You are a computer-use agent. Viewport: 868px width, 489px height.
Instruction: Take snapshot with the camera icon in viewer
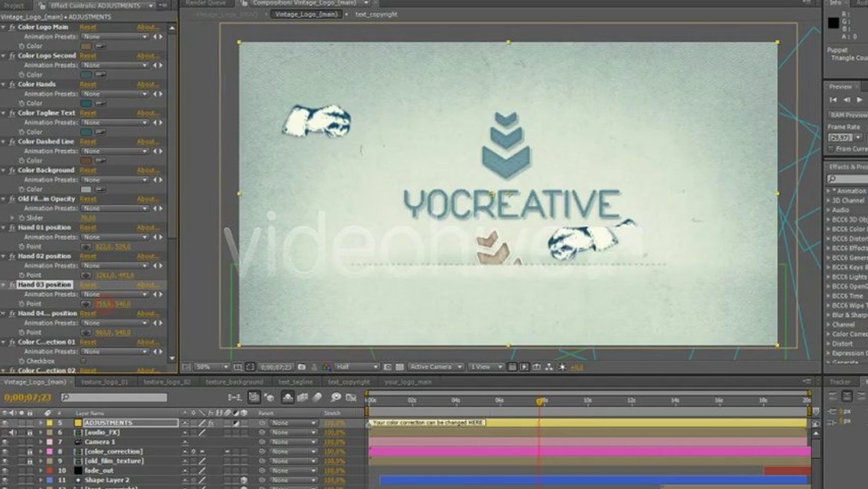point(301,367)
